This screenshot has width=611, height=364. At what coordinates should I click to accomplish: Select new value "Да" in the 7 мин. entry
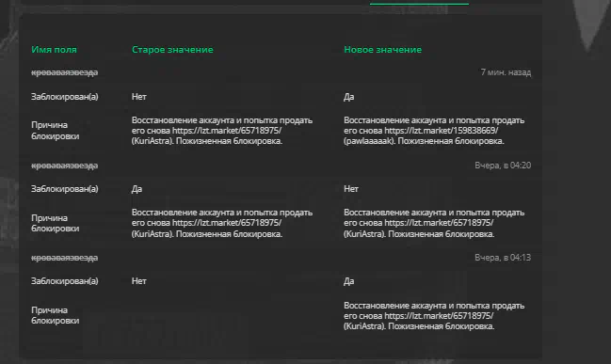[x=348, y=97]
